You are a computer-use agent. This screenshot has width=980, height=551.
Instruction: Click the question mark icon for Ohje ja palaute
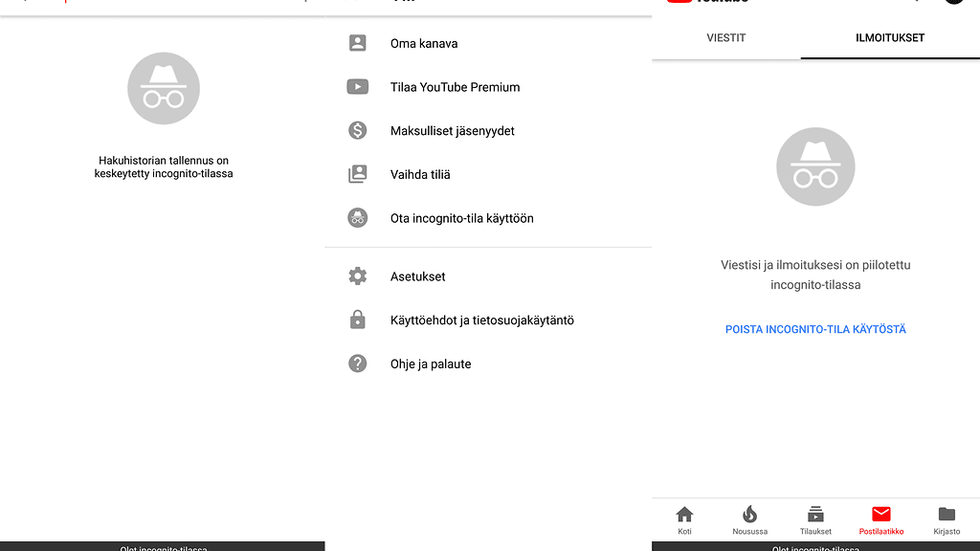coord(358,364)
